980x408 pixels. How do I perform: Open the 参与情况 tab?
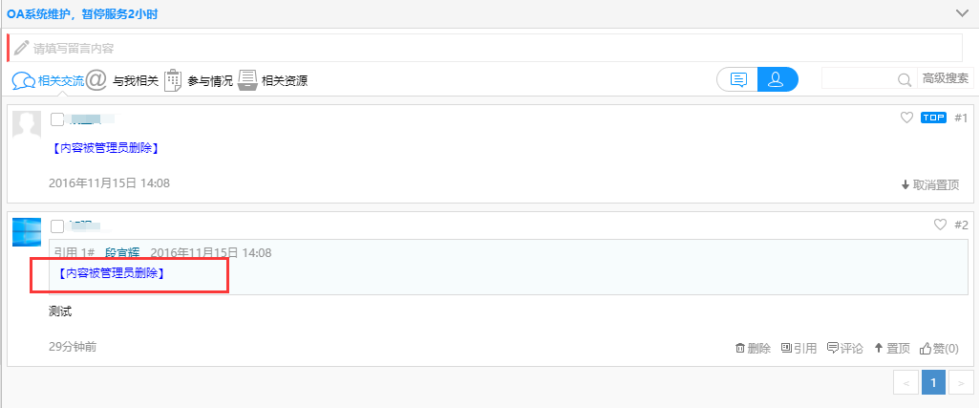point(199,81)
